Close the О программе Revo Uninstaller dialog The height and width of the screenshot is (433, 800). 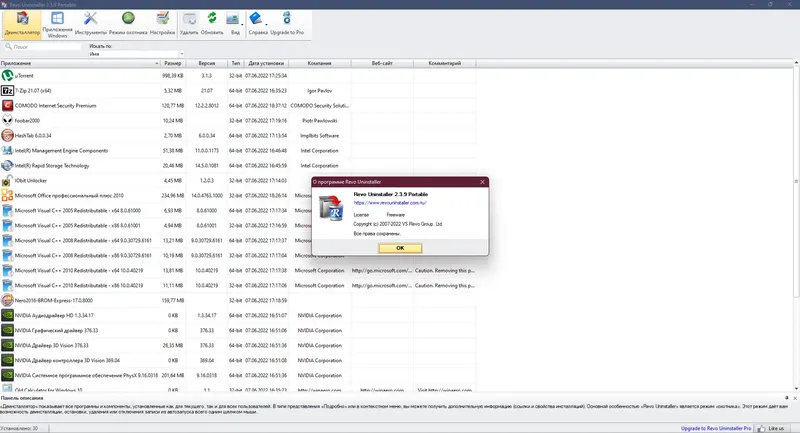482,182
